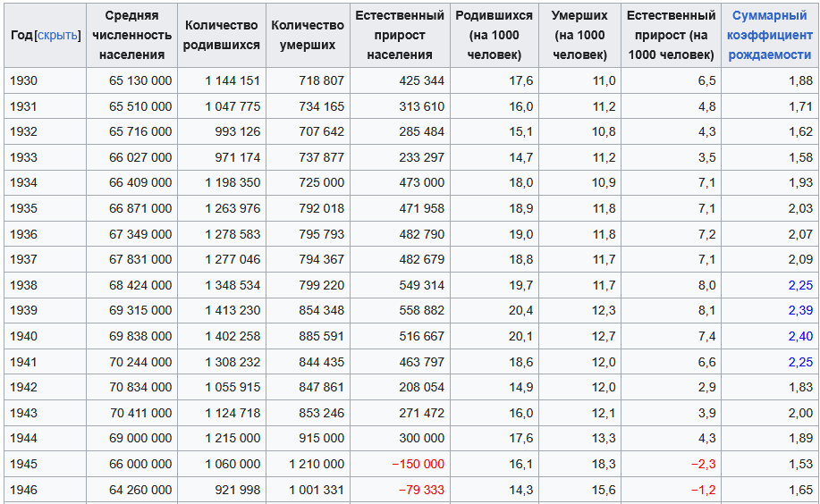Click the "Год" column header text
Image resolution: width=820 pixels, height=504 pixels.
point(21,35)
